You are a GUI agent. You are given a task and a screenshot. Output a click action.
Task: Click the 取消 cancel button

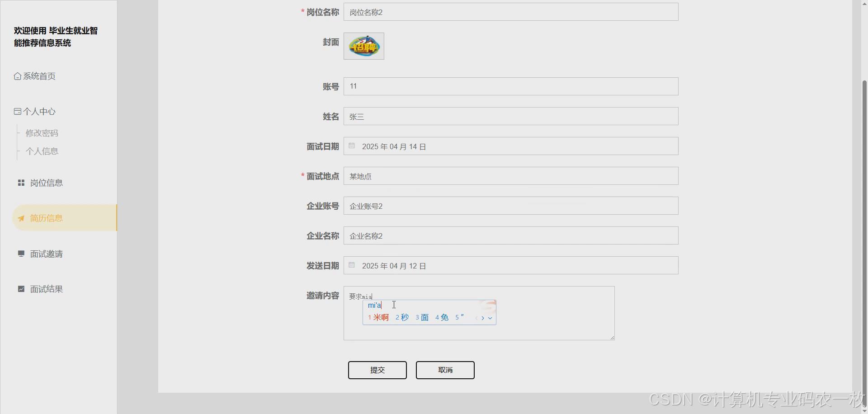445,370
